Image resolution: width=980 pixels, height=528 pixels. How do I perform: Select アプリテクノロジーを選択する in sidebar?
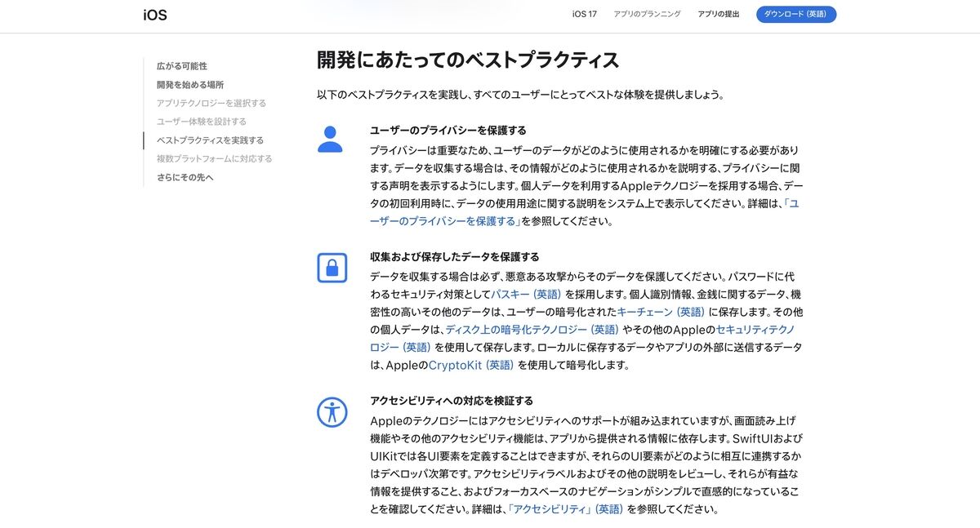(212, 104)
